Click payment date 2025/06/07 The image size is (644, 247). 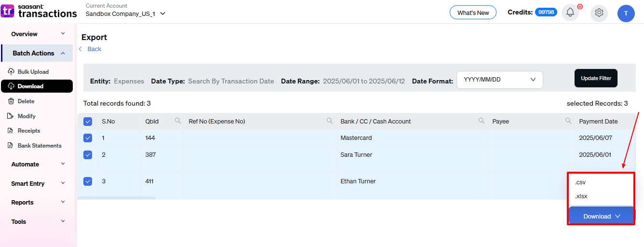pos(595,138)
